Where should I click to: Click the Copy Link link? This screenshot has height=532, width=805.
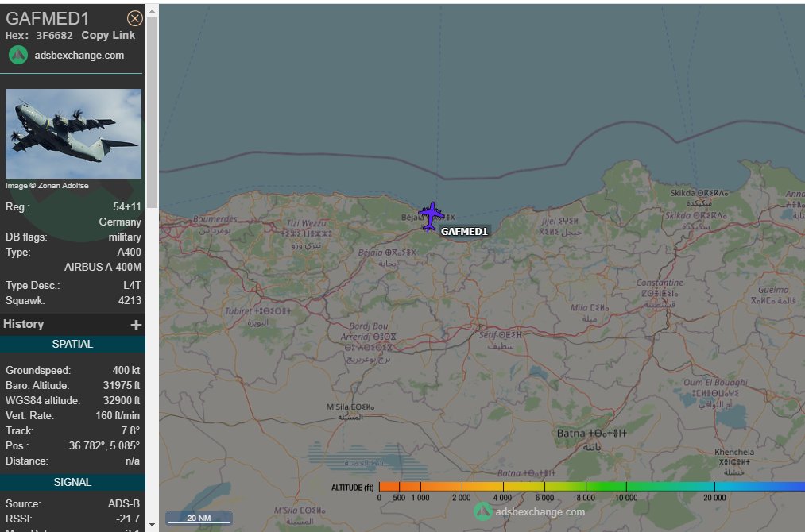point(108,36)
